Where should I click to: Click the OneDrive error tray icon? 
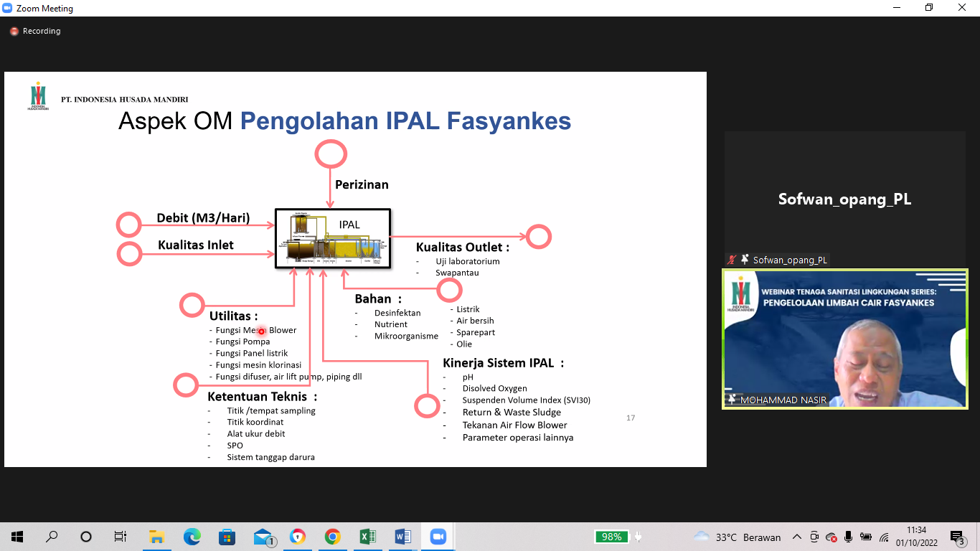tap(831, 537)
